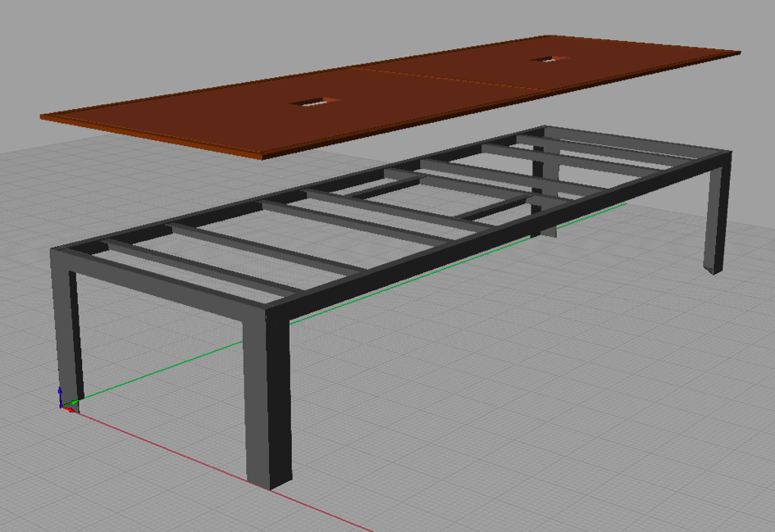Select the far short end rail
The height and width of the screenshot is (532, 775).
(640, 142)
